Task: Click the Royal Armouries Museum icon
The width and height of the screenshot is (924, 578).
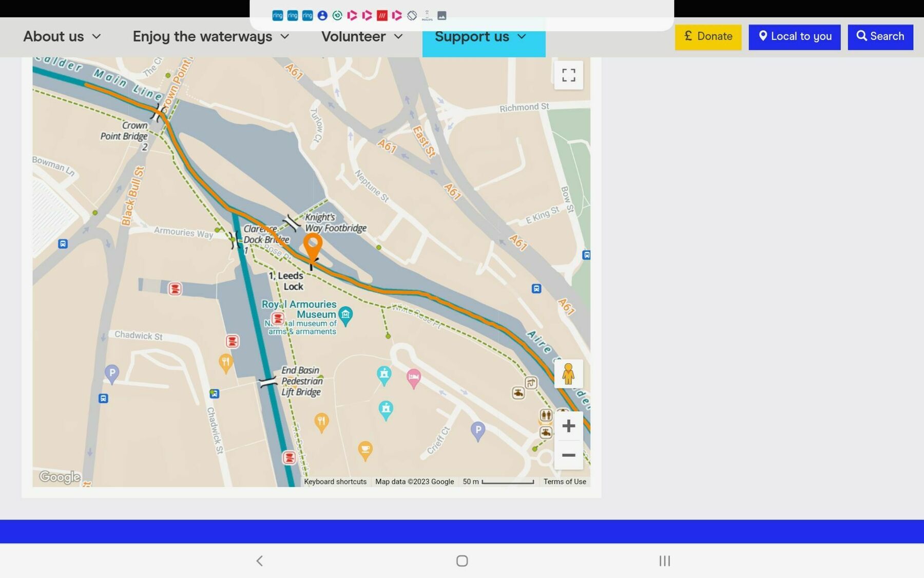Action: (x=345, y=313)
